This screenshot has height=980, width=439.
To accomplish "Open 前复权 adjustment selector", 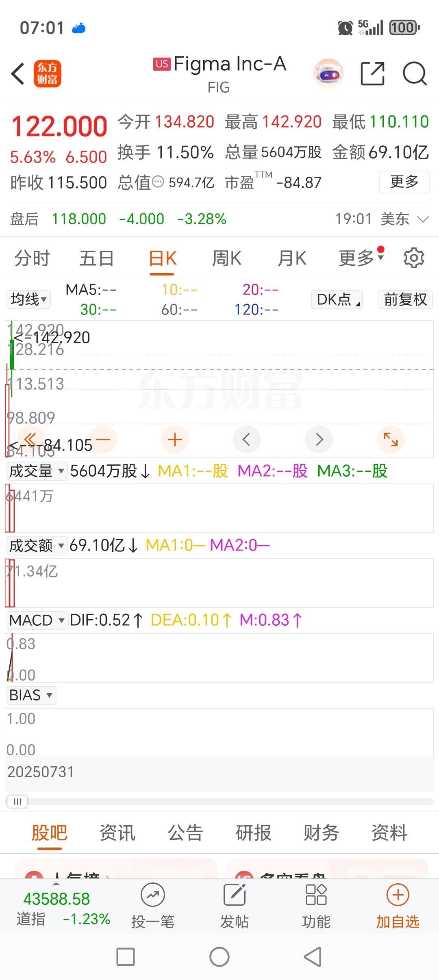I will click(x=405, y=299).
